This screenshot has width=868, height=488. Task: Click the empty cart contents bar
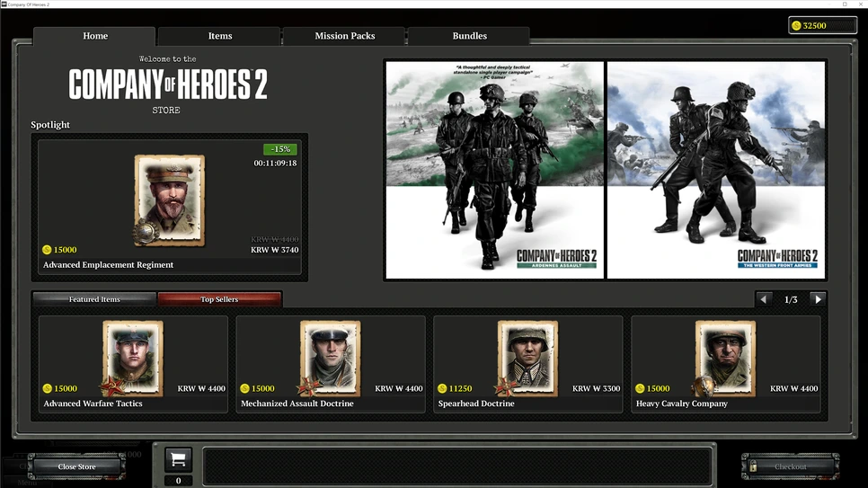coord(456,466)
